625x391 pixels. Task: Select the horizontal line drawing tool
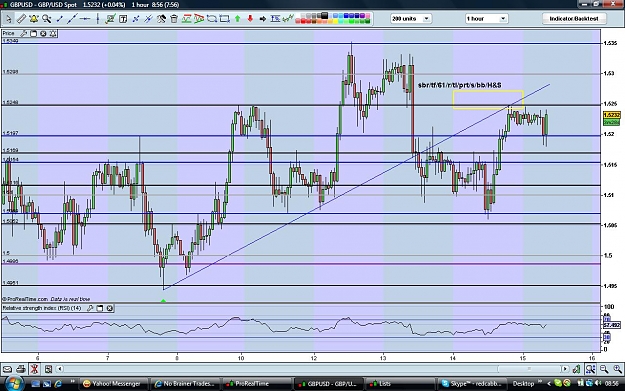85,19
